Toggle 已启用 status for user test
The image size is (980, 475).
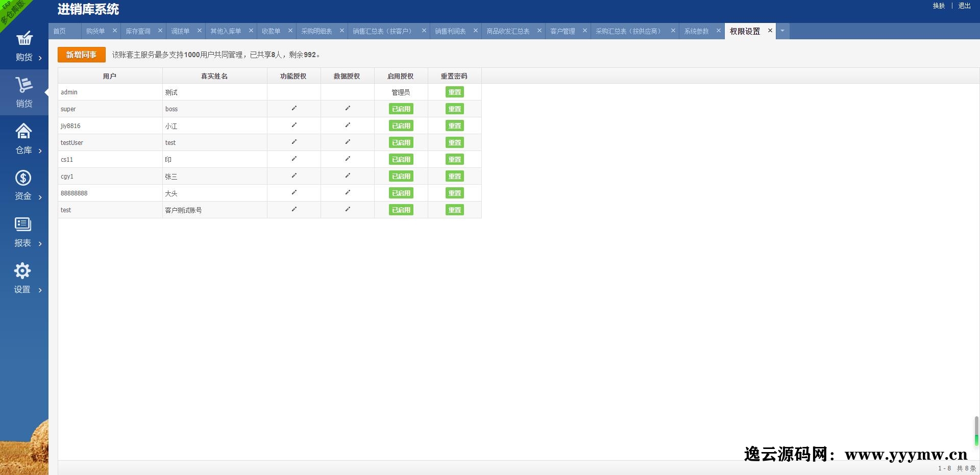point(401,210)
